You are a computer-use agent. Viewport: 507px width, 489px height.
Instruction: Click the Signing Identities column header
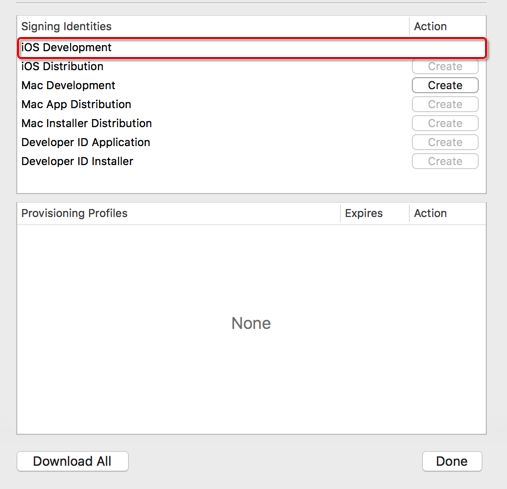213,26
